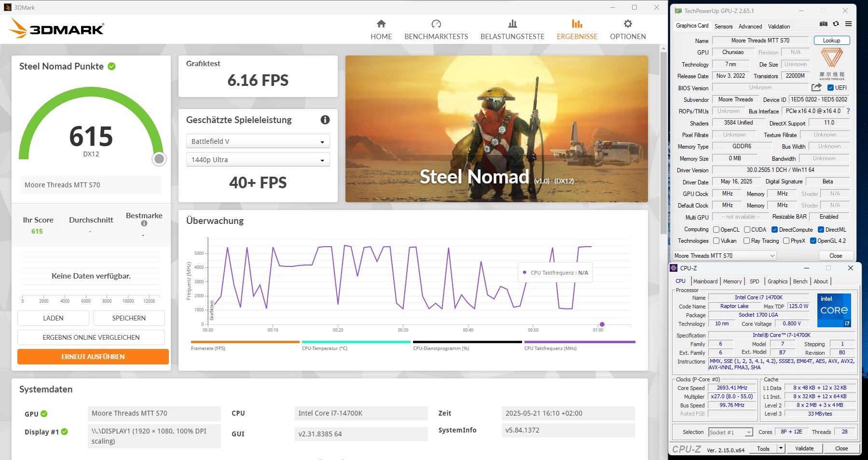Open BENCHMARKTESTS gauge icon in 3DMark
This screenshot has height=460, width=868.
coord(436,24)
